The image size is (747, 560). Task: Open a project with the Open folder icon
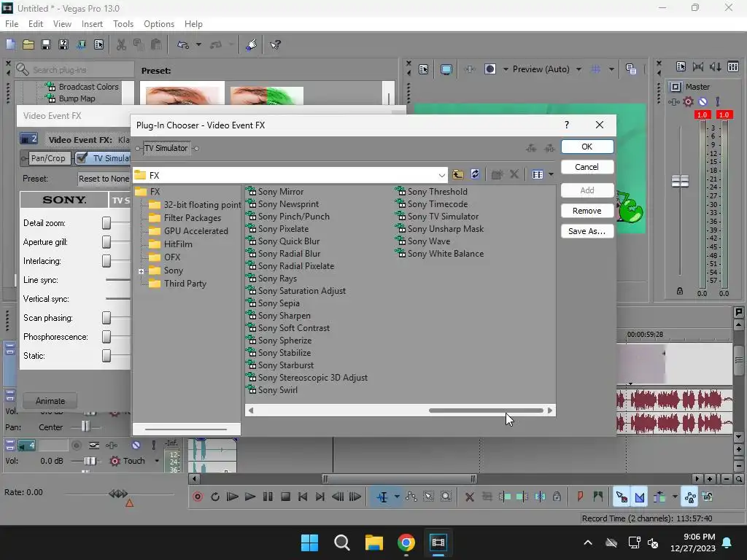click(x=28, y=44)
